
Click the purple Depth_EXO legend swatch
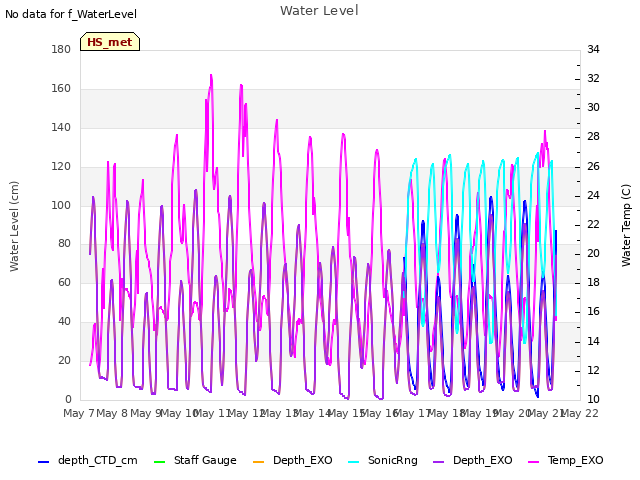(x=438, y=462)
